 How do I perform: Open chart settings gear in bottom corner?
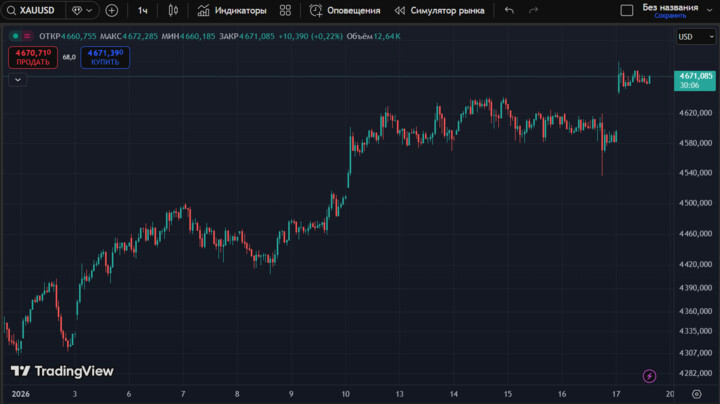pyautogui.click(x=697, y=394)
